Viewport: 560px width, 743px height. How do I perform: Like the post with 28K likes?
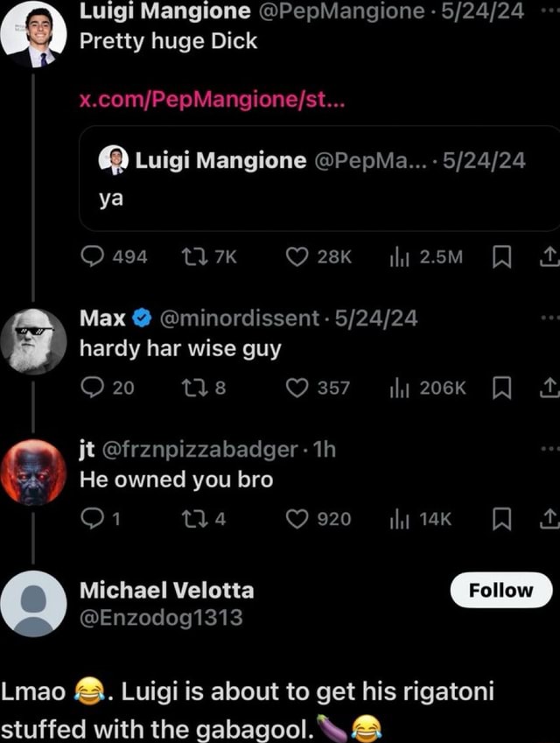point(300,256)
